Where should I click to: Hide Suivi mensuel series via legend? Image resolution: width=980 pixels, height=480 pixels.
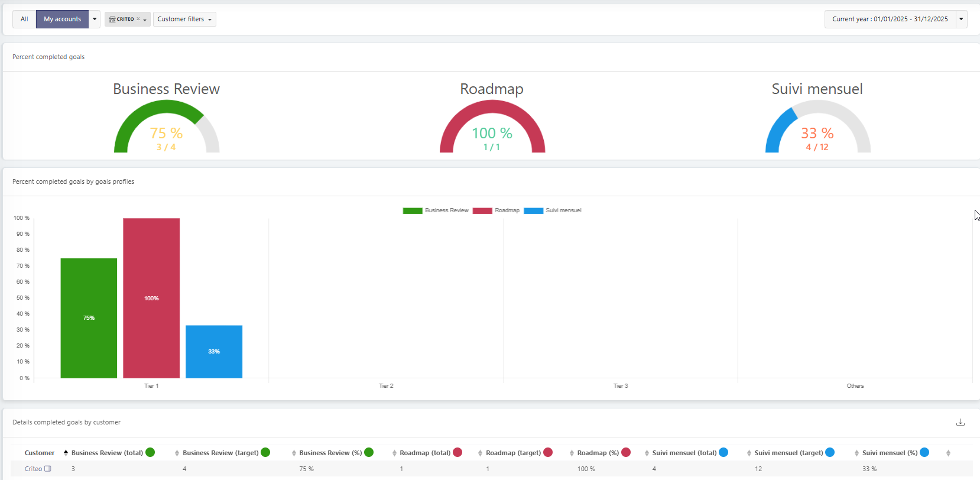[553, 210]
